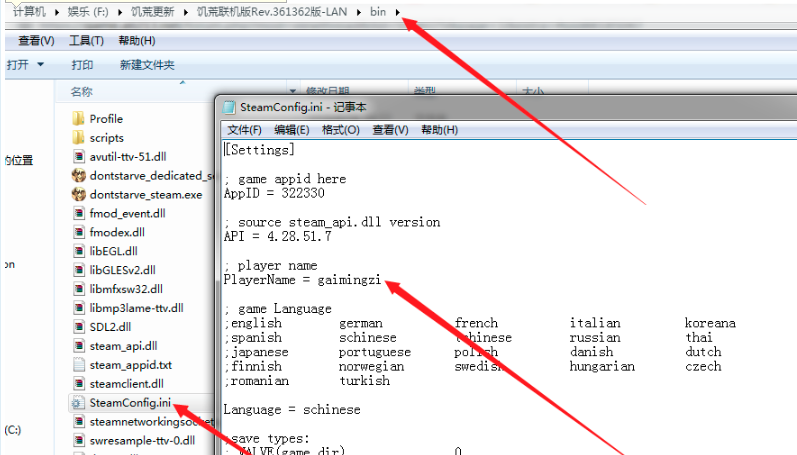Image resolution: width=797 pixels, height=455 pixels.
Task: Open the 格式(O) menu in Notepad
Action: 341,130
